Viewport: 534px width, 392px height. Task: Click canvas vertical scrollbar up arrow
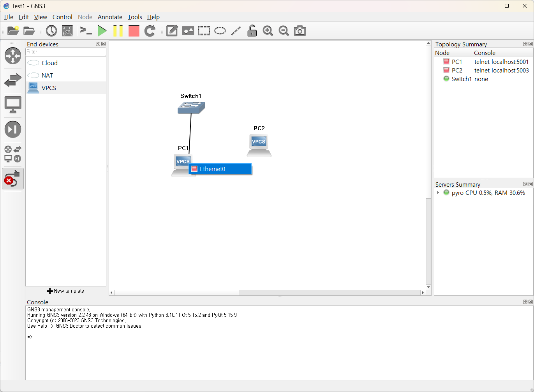[428, 43]
